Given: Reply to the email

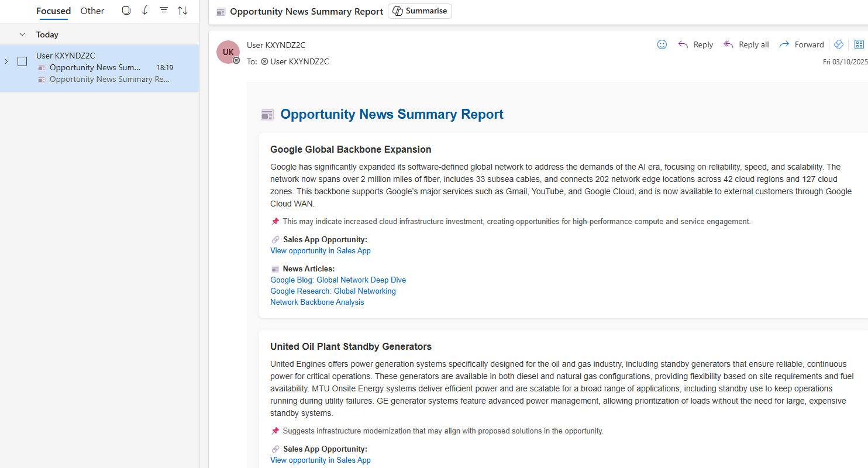Looking at the screenshot, I should [695, 44].
